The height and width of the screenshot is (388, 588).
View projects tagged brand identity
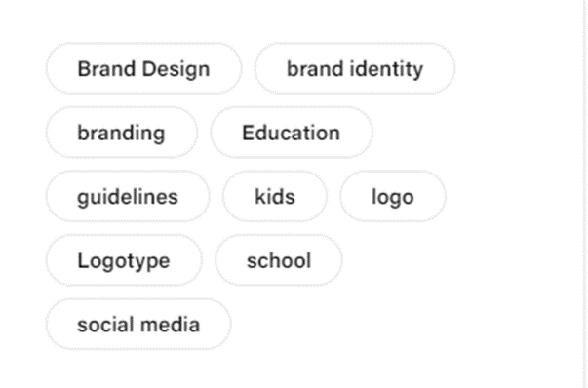tap(355, 68)
